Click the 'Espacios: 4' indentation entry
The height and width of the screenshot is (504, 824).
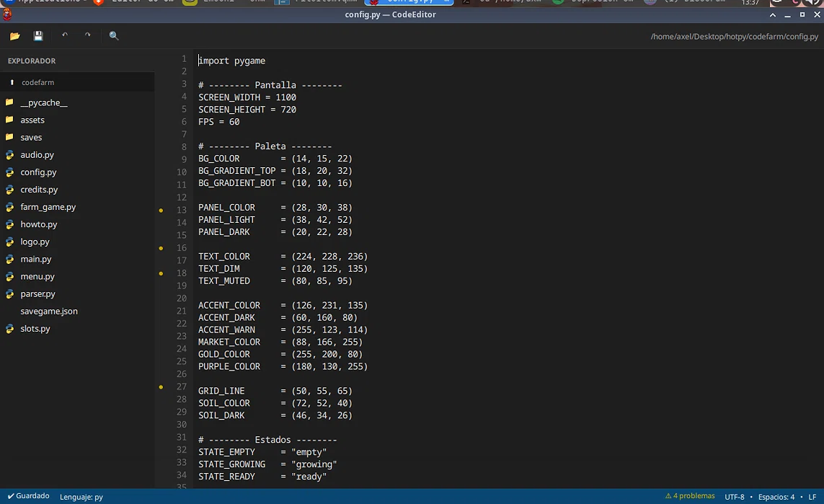[x=776, y=497]
